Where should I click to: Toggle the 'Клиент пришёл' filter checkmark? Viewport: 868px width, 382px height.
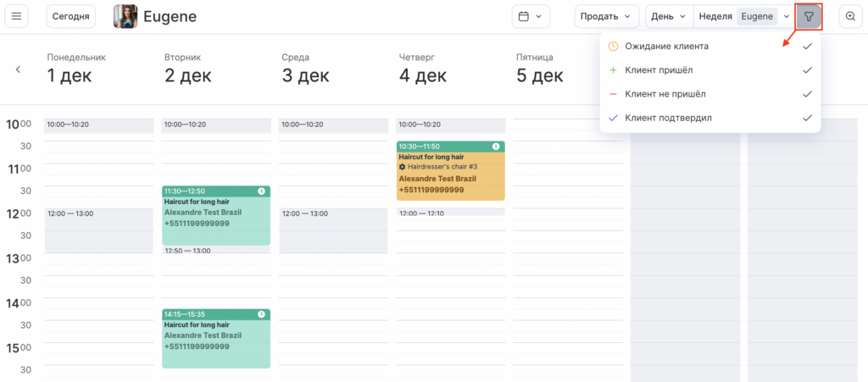point(807,70)
